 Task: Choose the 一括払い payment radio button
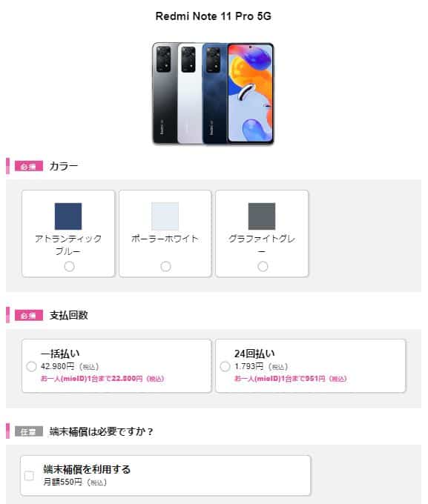click(x=31, y=366)
